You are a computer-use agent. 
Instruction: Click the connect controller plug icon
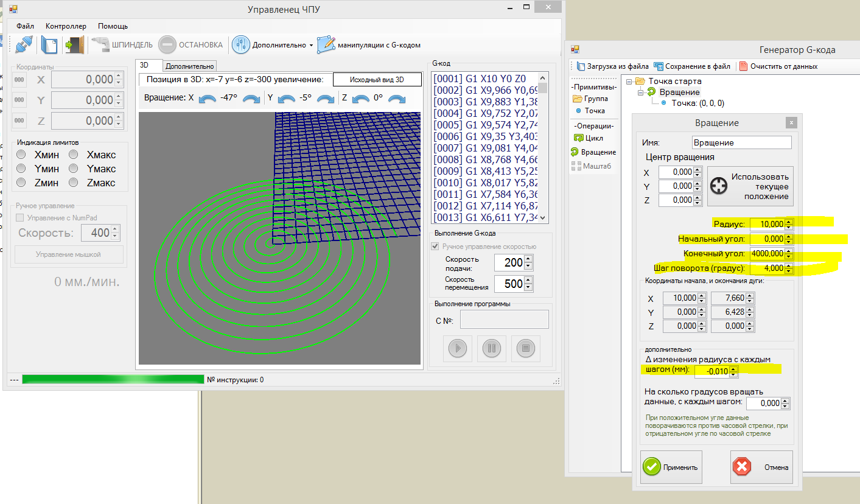[24, 44]
